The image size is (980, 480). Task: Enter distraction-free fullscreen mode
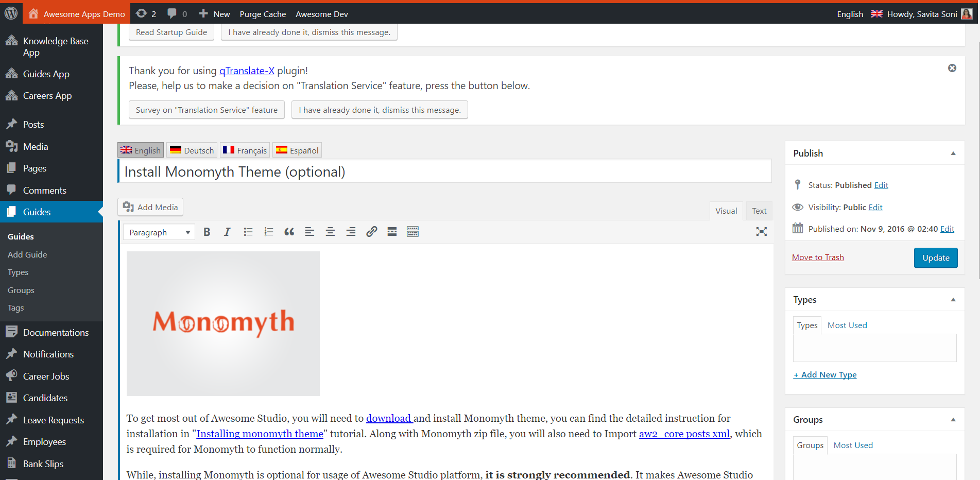point(761,232)
